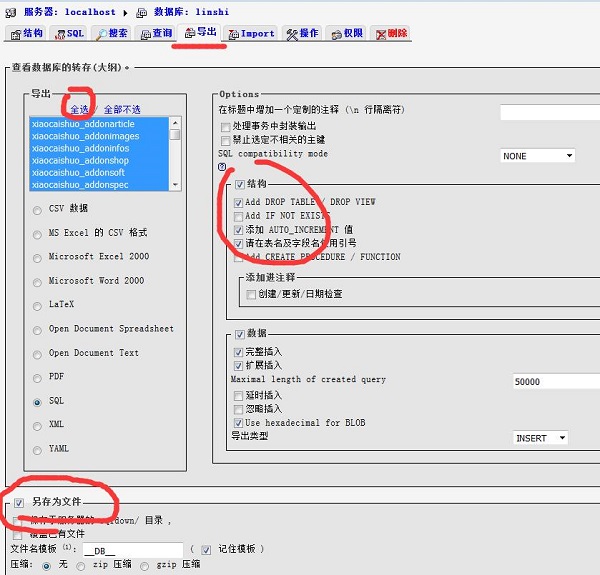Open the 导出类型 INSERT dropdown
The width and height of the screenshot is (600, 575).
click(541, 438)
